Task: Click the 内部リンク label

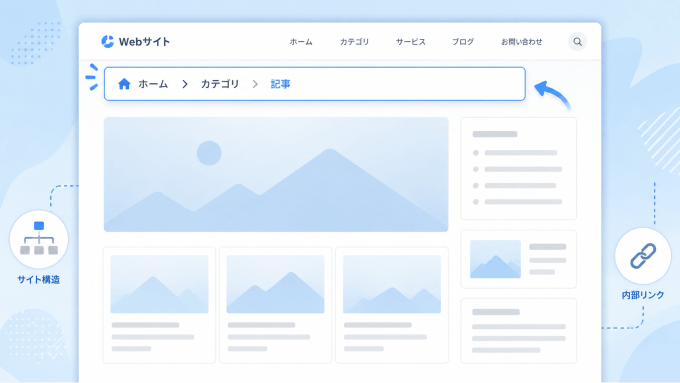Action: click(x=643, y=295)
